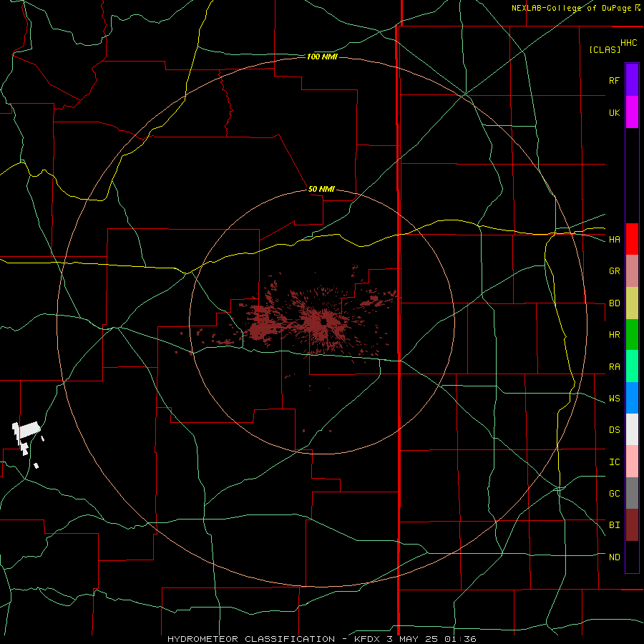Click the WS blue legend swatch

pyautogui.click(x=632, y=398)
